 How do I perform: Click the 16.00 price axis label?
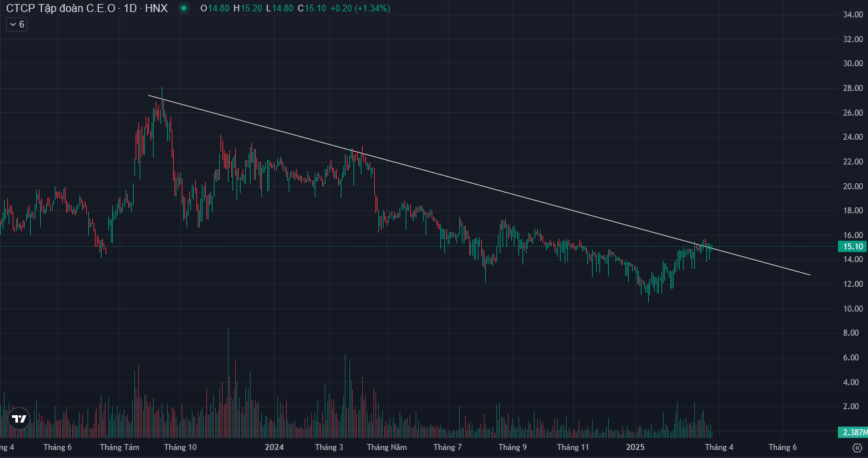tap(853, 235)
